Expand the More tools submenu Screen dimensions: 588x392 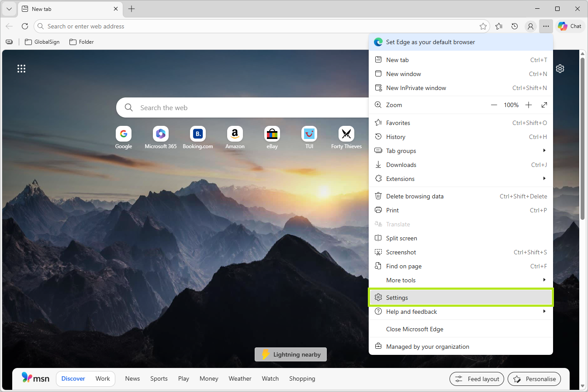[461, 280]
